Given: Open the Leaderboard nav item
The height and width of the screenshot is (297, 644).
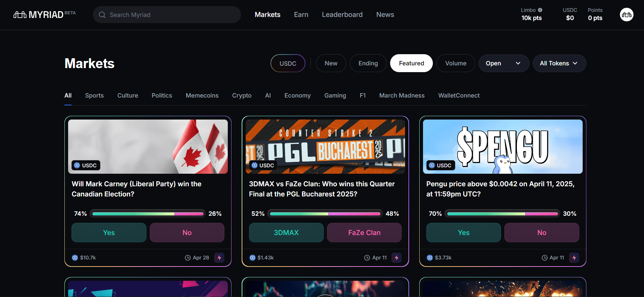Looking at the screenshot, I should click(342, 15).
